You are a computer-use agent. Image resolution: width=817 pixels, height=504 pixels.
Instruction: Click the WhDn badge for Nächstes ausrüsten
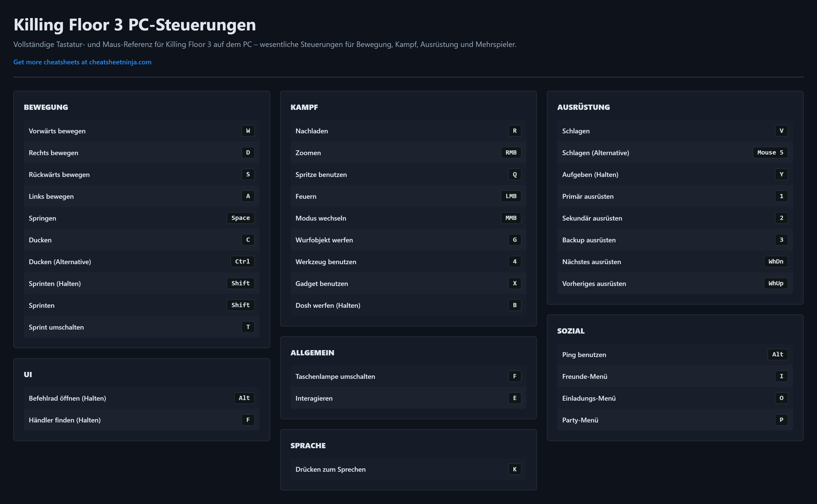point(776,262)
